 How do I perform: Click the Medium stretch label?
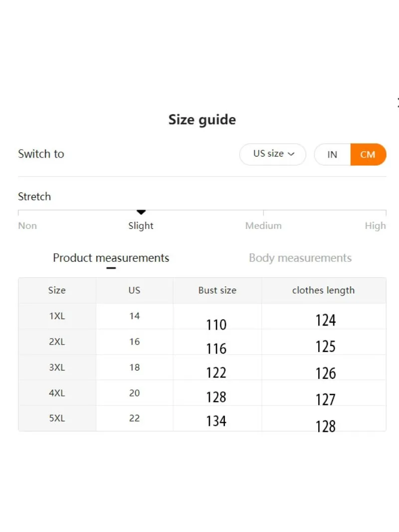tap(263, 226)
